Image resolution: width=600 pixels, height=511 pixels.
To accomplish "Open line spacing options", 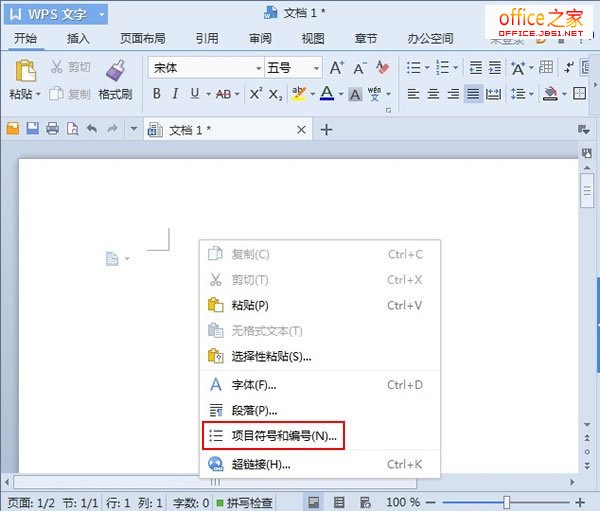I will click(518, 94).
